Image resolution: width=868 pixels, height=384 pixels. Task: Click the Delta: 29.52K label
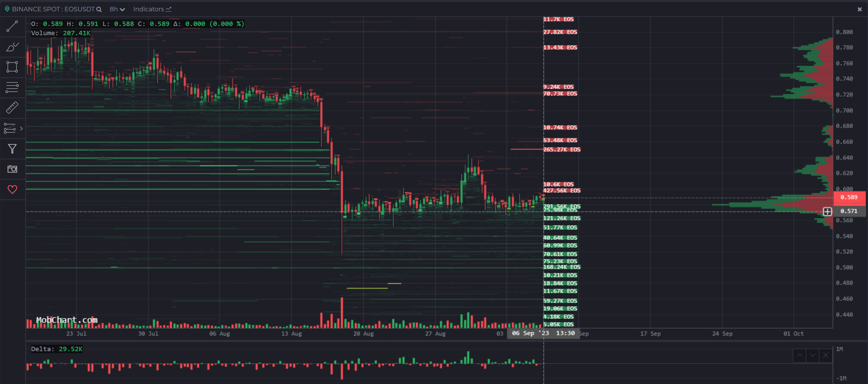[56, 349]
